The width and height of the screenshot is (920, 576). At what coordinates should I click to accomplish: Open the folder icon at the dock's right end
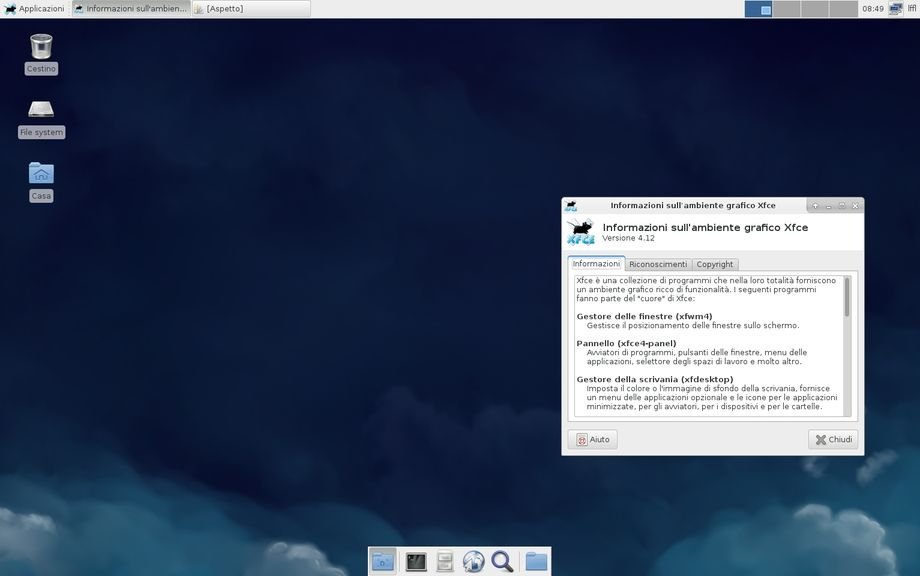pyautogui.click(x=537, y=562)
